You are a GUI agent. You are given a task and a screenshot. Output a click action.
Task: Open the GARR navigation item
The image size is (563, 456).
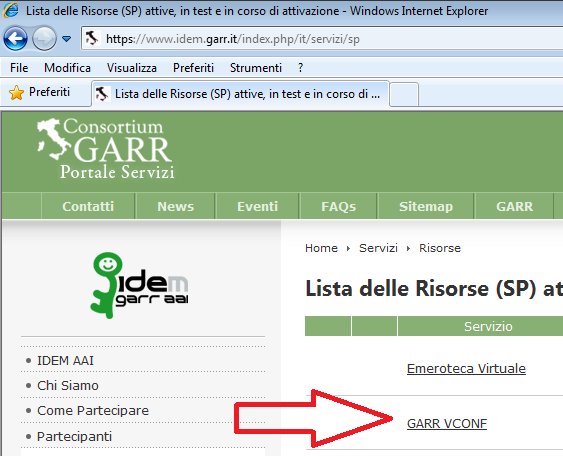click(514, 206)
